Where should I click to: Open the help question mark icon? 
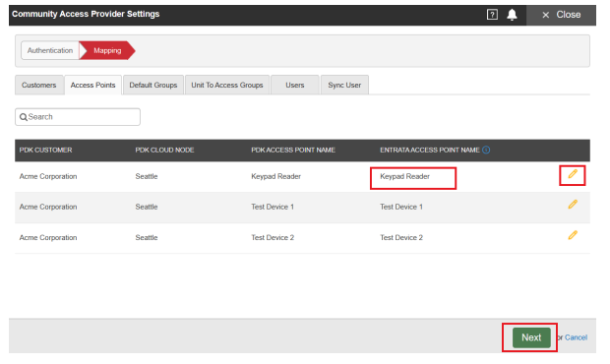tap(492, 15)
